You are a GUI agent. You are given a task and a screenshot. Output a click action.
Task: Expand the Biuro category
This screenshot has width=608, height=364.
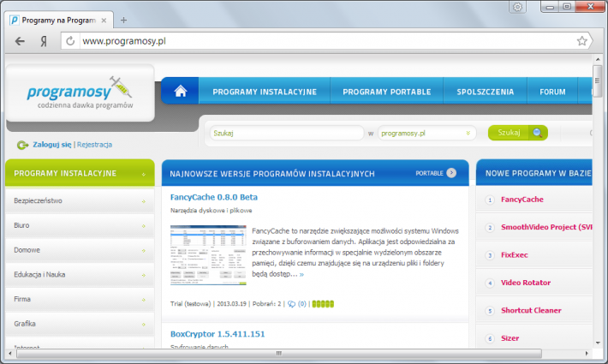click(x=80, y=225)
